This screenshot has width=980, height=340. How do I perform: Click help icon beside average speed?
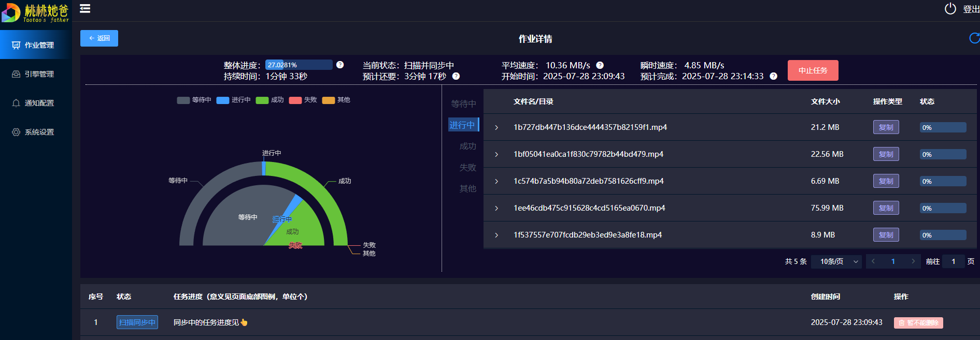tap(600, 65)
